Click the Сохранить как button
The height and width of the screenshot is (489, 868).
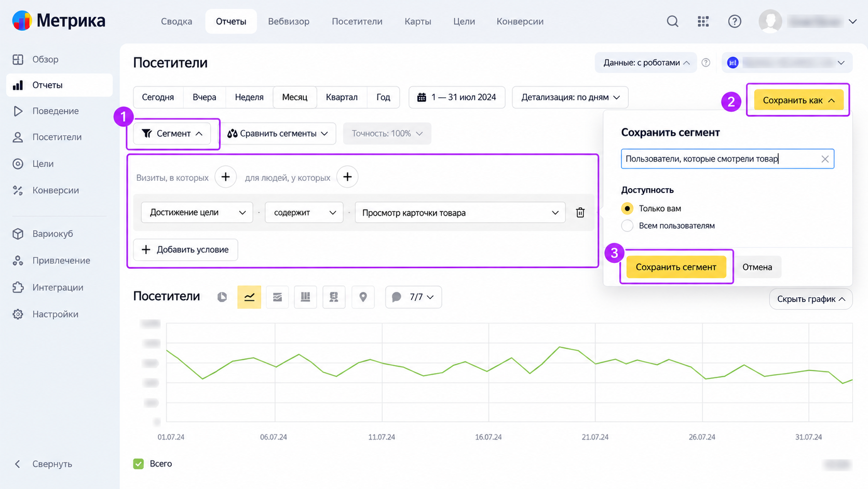point(798,100)
